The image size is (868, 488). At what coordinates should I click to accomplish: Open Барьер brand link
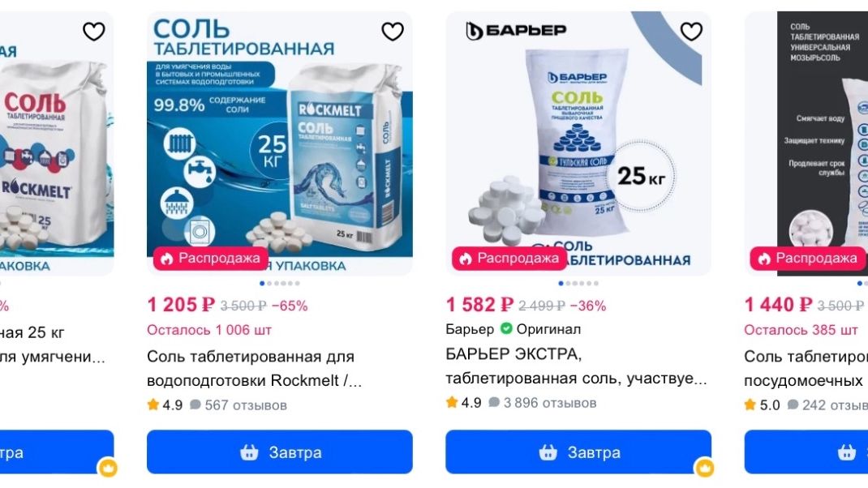tap(470, 329)
